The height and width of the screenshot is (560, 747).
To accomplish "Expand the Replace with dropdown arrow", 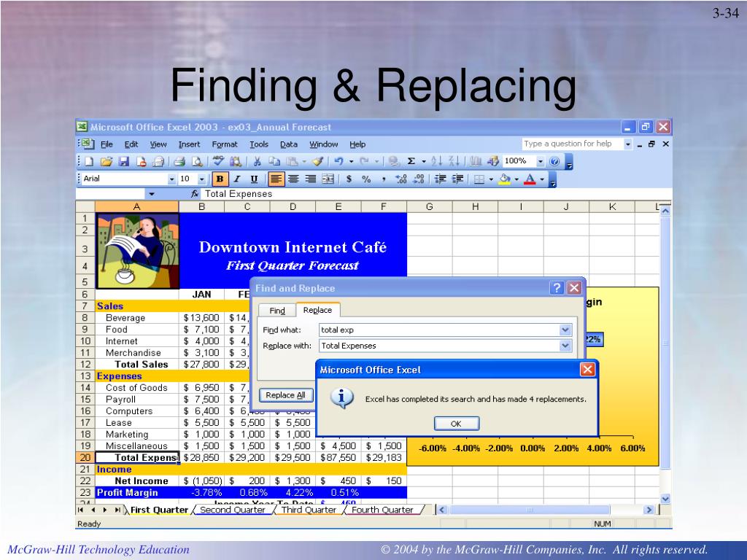I will click(x=565, y=346).
